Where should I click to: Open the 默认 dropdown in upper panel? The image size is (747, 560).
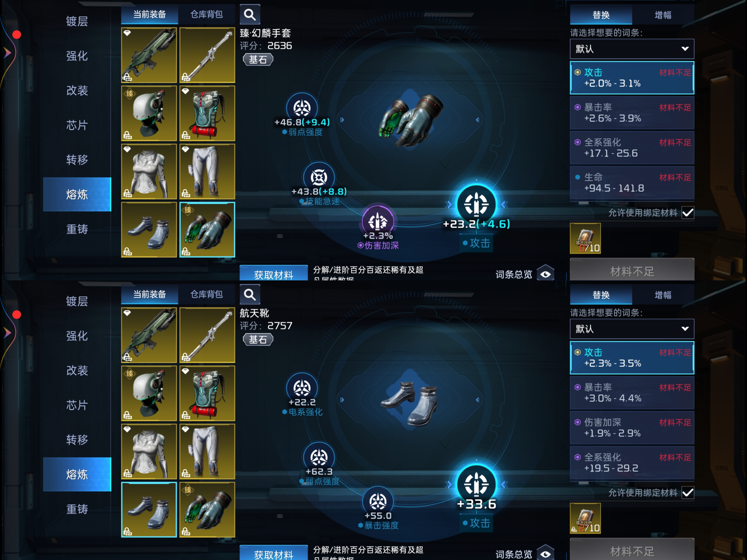632,49
